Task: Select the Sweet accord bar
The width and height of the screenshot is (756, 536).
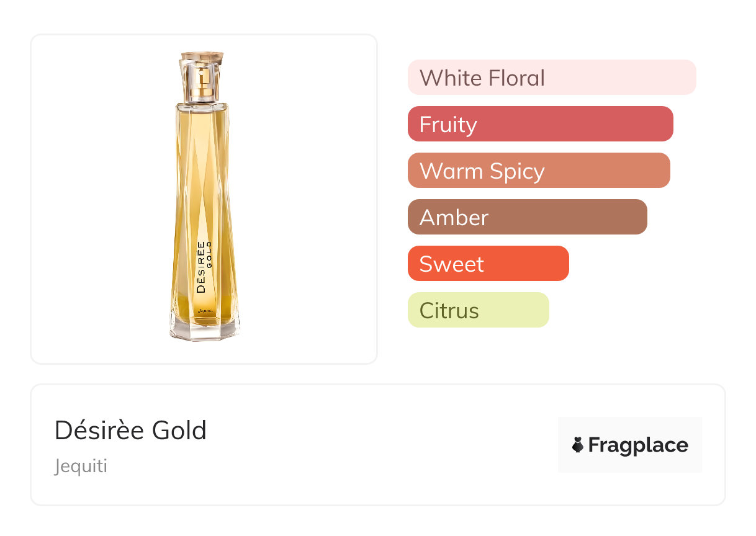Action: click(x=488, y=264)
